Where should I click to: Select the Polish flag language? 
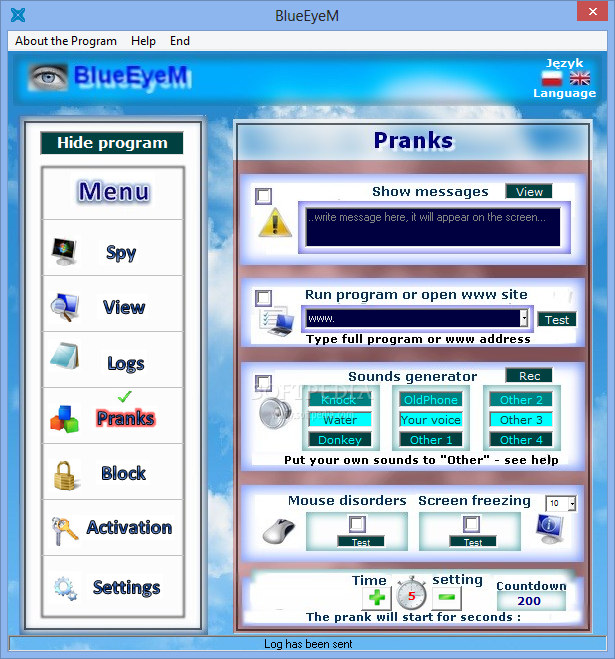coord(552,78)
